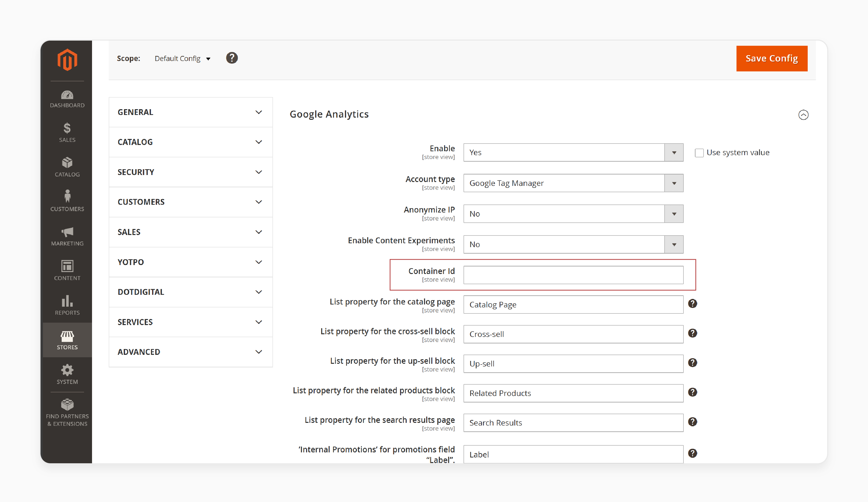
Task: Expand the SERVICES config section
Action: coord(191,322)
